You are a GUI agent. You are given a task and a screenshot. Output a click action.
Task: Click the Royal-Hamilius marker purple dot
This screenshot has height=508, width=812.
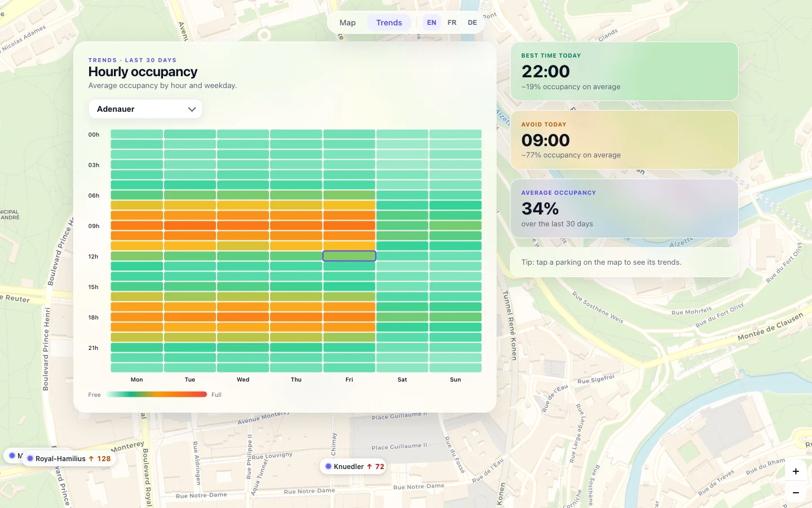pos(30,458)
